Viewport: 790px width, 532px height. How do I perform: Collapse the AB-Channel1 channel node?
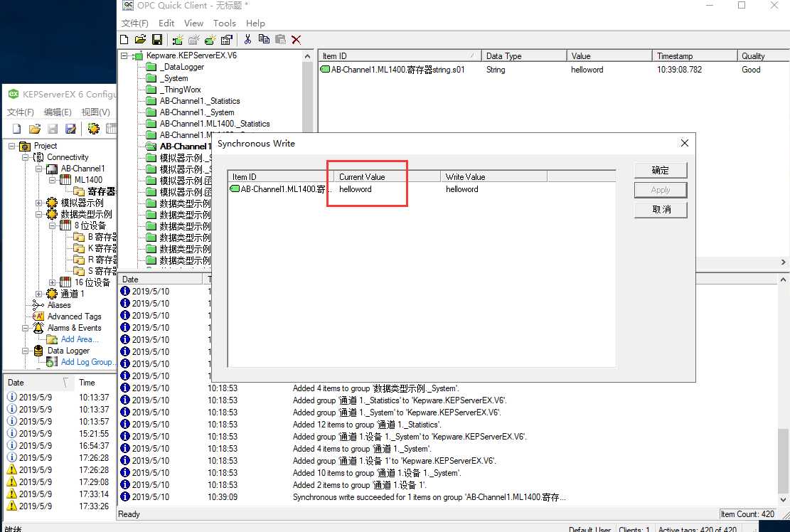point(38,169)
